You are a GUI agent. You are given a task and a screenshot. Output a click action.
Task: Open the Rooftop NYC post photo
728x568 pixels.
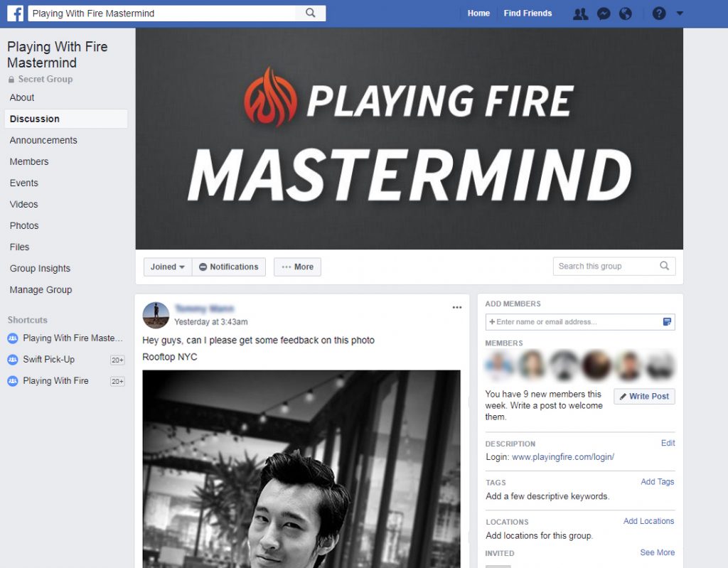[301, 469]
